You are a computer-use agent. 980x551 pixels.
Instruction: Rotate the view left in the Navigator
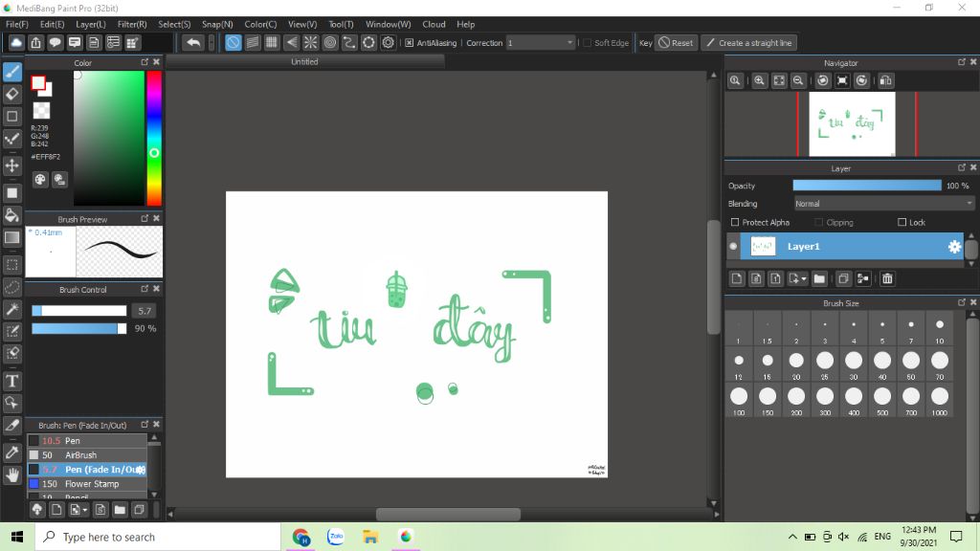(823, 80)
